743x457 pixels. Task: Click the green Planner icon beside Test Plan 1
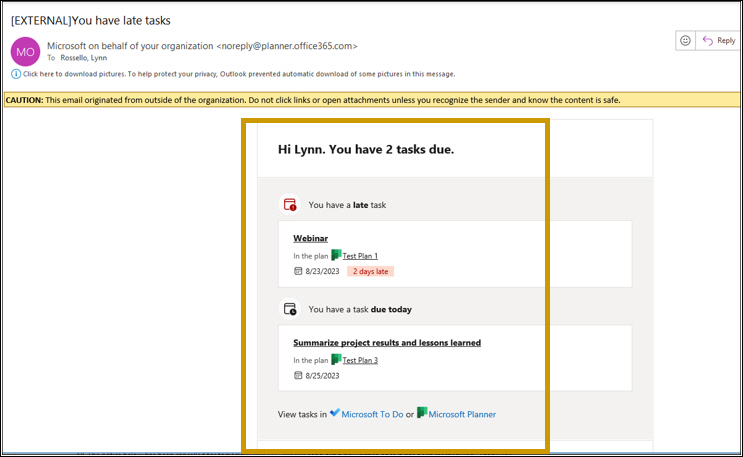click(336, 255)
